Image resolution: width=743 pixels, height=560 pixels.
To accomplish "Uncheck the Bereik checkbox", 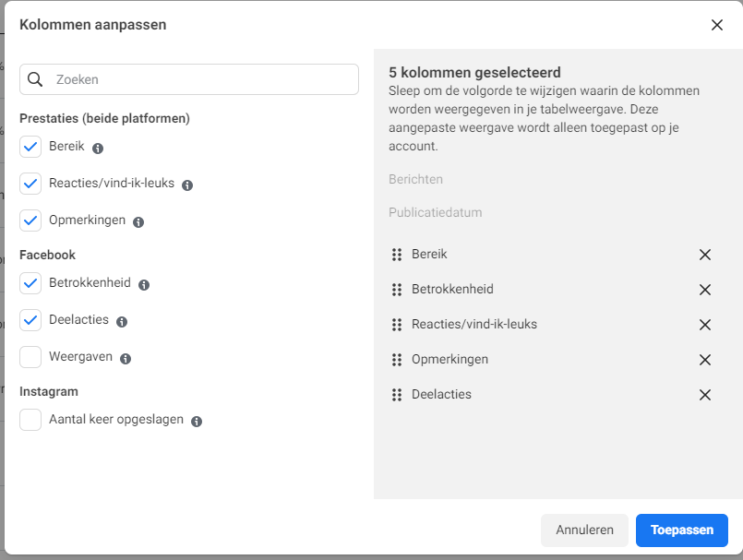I will pyautogui.click(x=30, y=147).
